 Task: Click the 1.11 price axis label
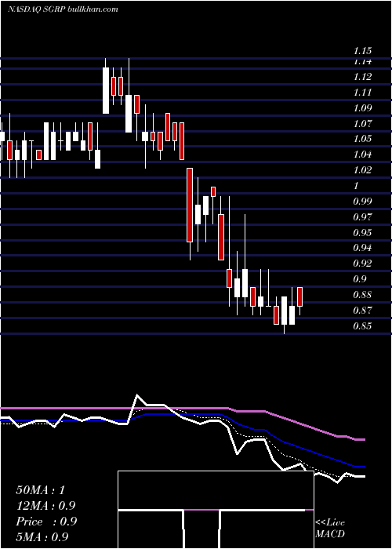coord(362,93)
